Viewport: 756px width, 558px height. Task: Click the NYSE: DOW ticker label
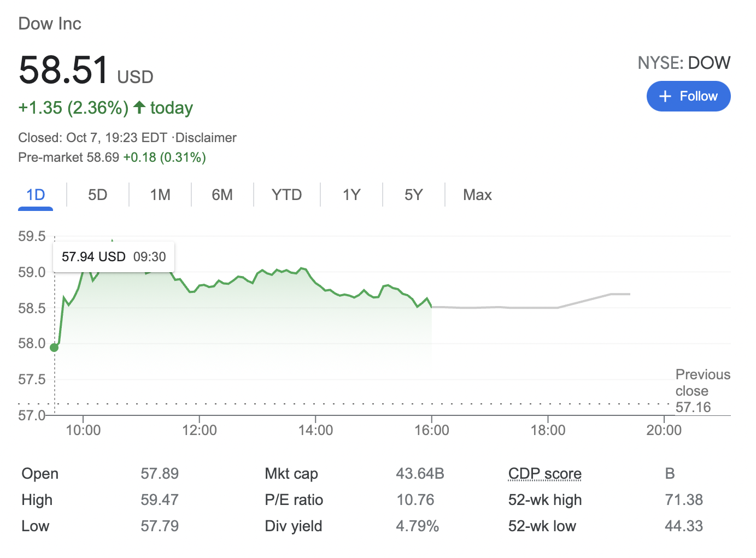click(684, 62)
